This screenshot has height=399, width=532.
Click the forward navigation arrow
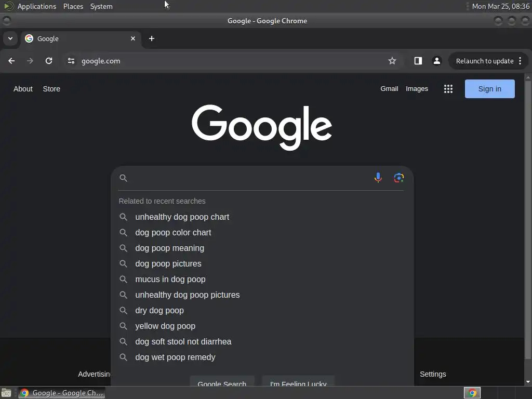pyautogui.click(x=30, y=61)
